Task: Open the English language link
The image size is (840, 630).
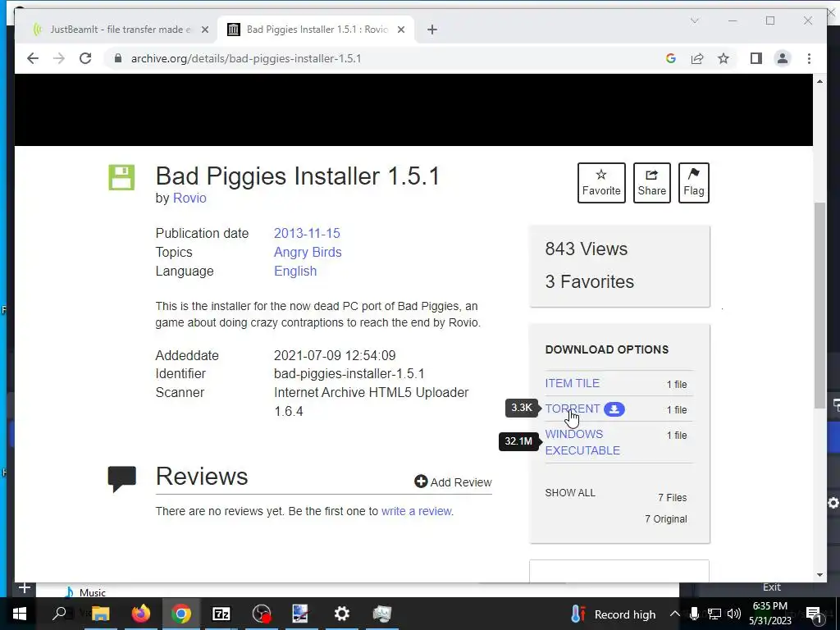Action: (295, 271)
